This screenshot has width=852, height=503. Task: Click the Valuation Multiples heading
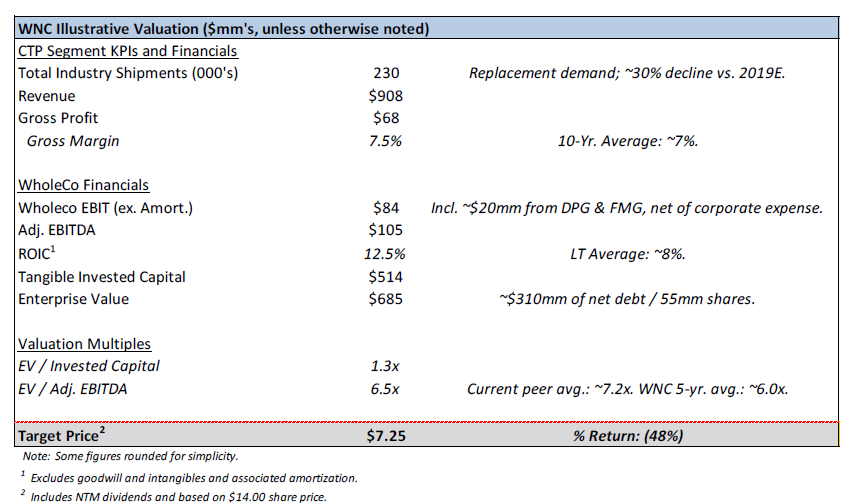84,344
